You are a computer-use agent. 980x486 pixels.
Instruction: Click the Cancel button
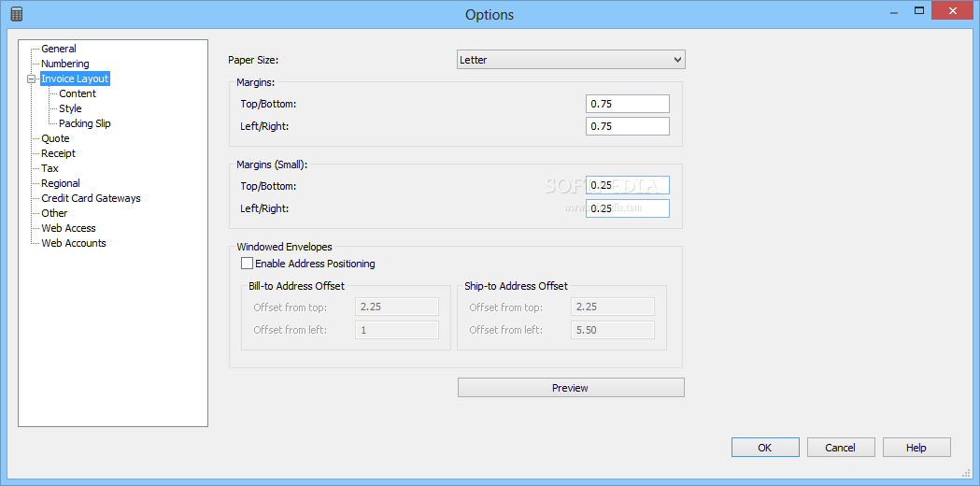841,448
